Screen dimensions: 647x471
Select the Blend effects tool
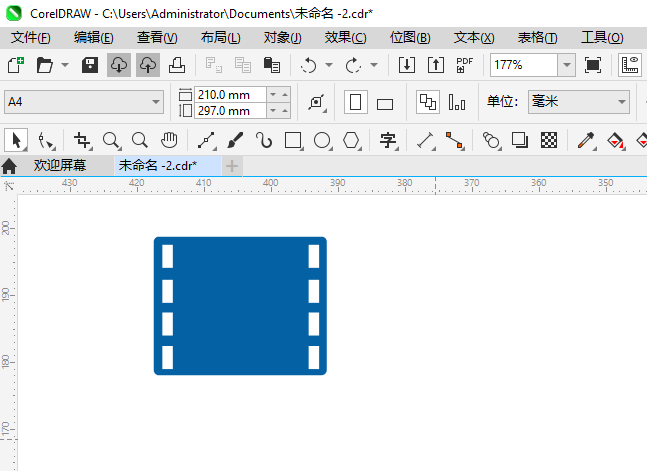pyautogui.click(x=491, y=140)
